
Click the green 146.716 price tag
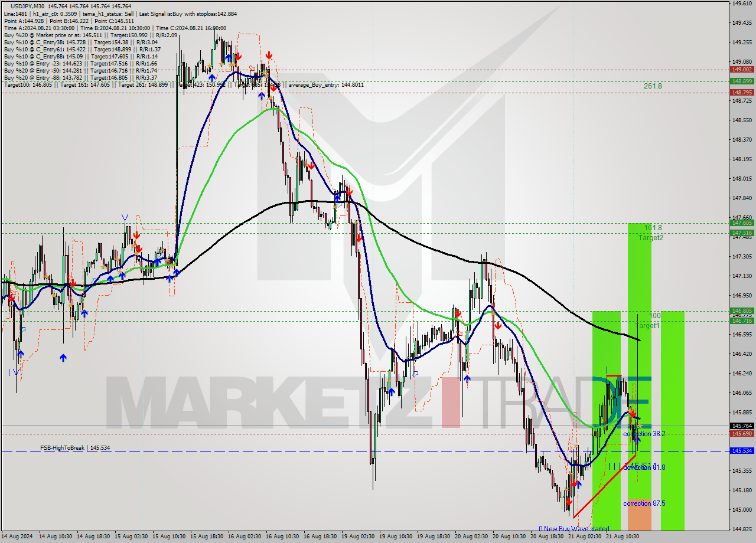pos(741,321)
